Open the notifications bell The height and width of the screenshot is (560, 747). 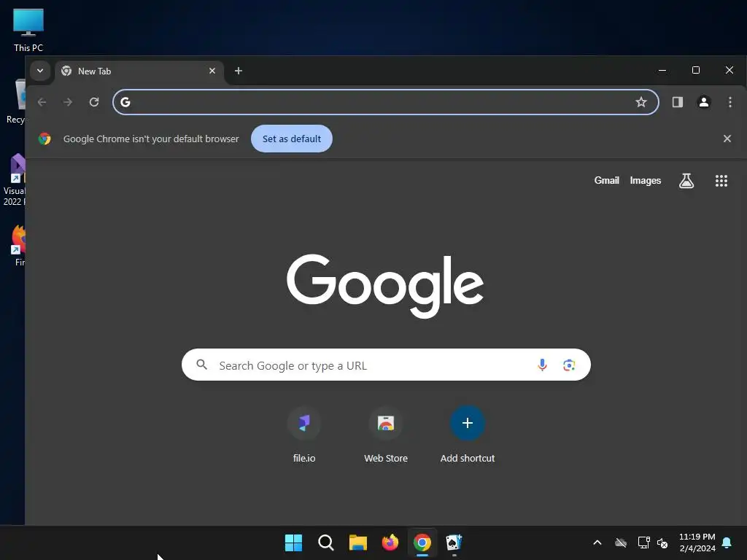(727, 542)
